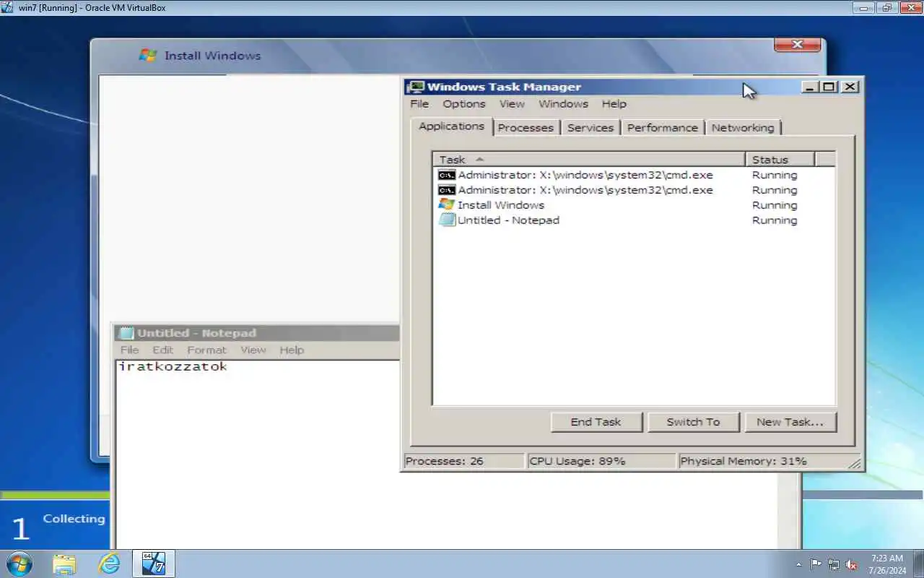Open Notepad File menu

pos(129,350)
